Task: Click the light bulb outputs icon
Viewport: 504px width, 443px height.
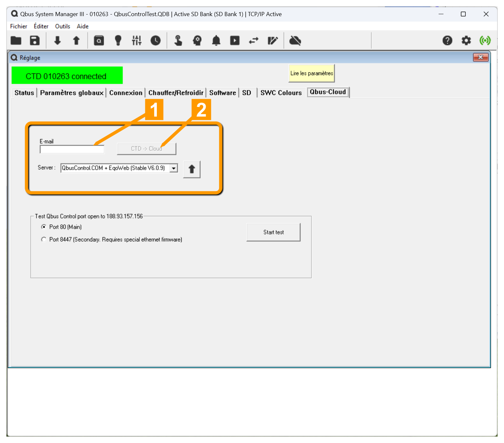Action: 118,41
